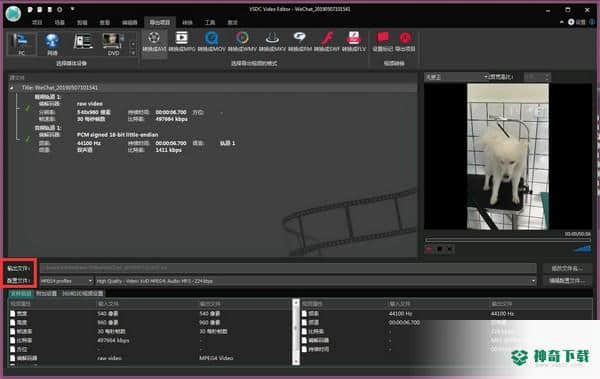Toggle the audio track 1 green checkmark
Screen dimensions: 600x379
pos(28,139)
